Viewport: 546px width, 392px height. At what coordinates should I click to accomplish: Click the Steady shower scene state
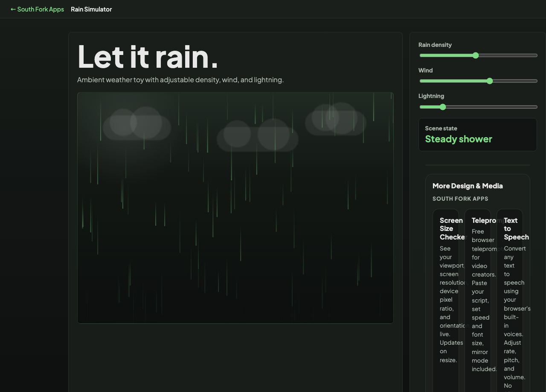coord(459,139)
